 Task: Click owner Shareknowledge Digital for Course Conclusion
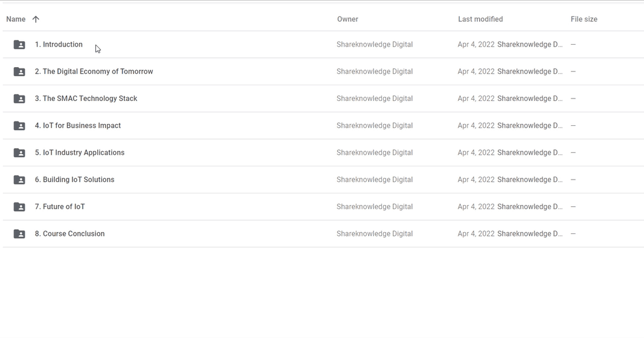pos(375,233)
